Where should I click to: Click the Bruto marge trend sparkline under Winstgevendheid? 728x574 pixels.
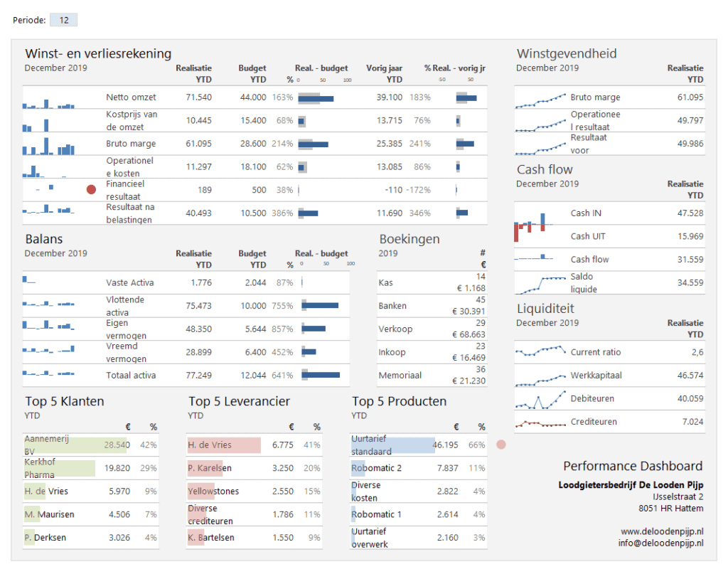(x=541, y=100)
